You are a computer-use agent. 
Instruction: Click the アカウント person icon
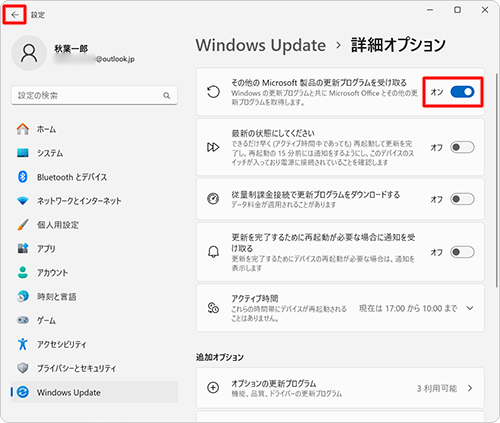point(23,272)
